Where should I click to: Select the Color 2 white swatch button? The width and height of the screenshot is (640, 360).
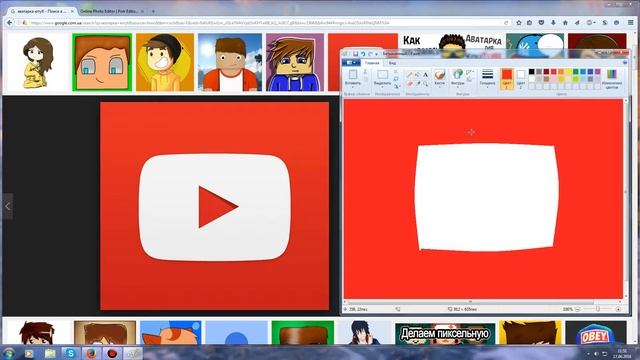[520, 78]
